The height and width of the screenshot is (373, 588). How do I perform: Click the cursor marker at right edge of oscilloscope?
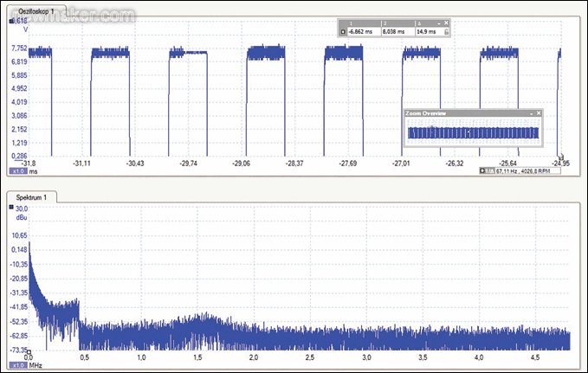(560, 157)
